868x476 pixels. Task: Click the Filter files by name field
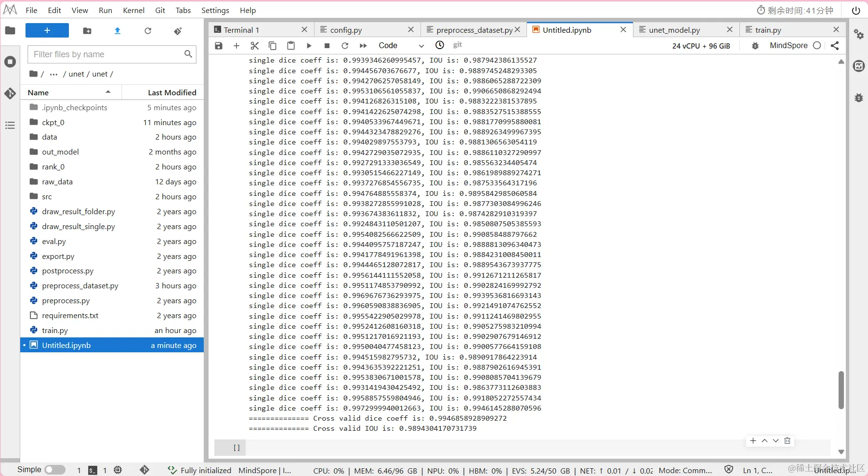point(112,54)
